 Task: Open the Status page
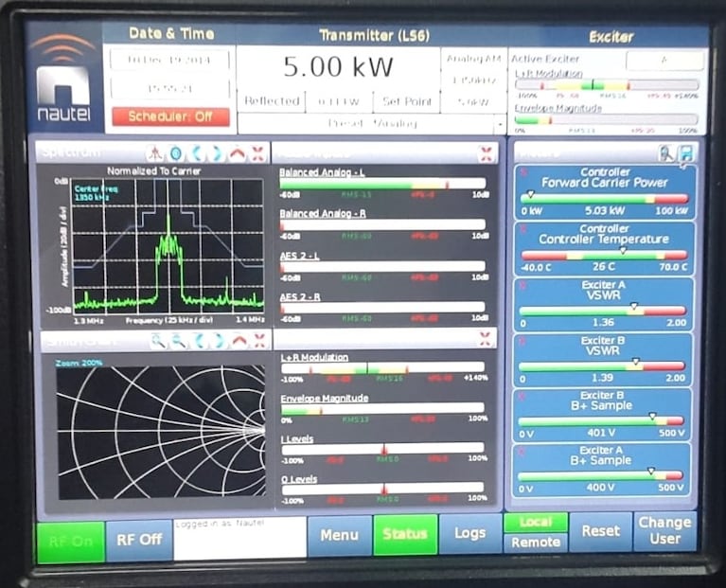click(x=405, y=534)
